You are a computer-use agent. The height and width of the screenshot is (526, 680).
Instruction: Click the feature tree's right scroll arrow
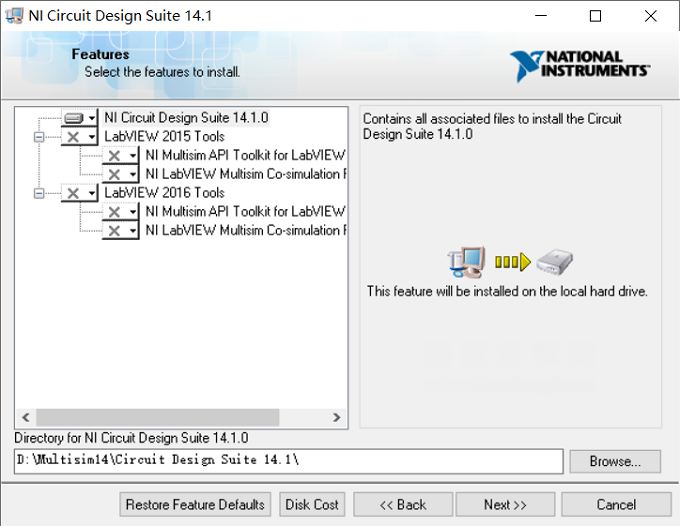pos(337,417)
